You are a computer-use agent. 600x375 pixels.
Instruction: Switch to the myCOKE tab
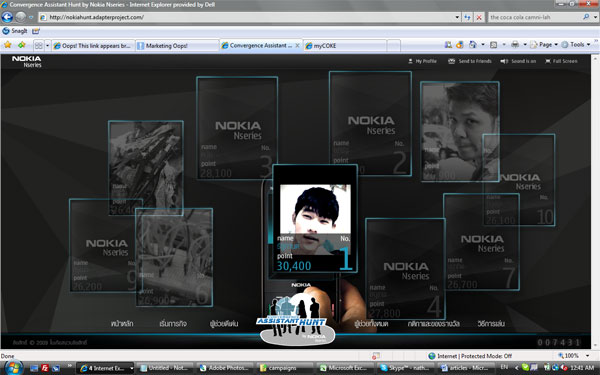(344, 46)
